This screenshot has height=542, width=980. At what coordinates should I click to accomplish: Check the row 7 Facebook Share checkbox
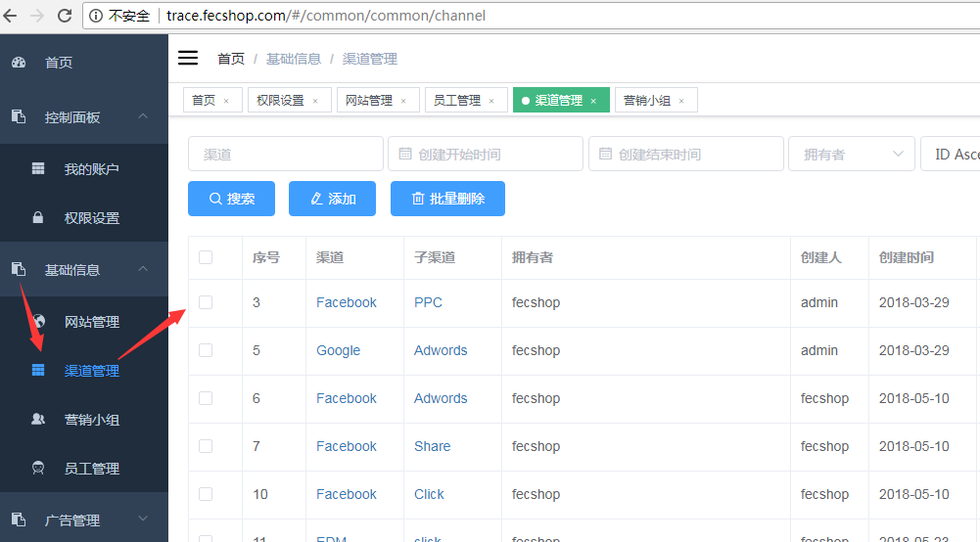pos(206,446)
